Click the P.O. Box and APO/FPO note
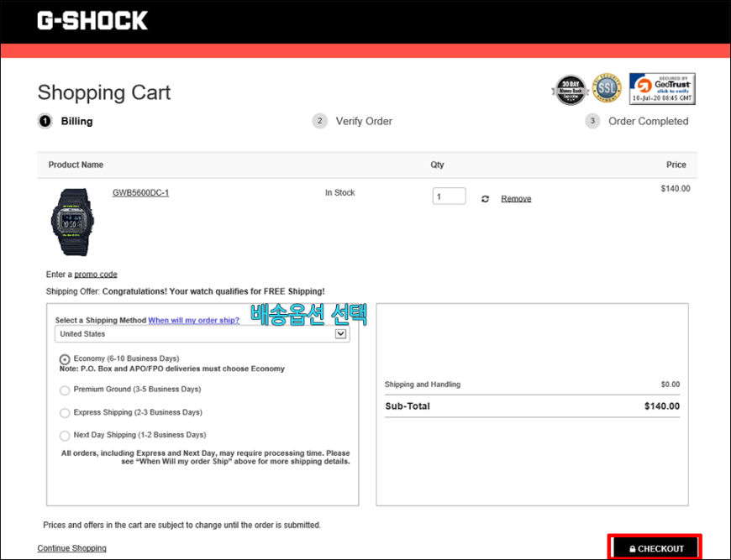Viewport: 731px width, 560px height. pos(172,369)
